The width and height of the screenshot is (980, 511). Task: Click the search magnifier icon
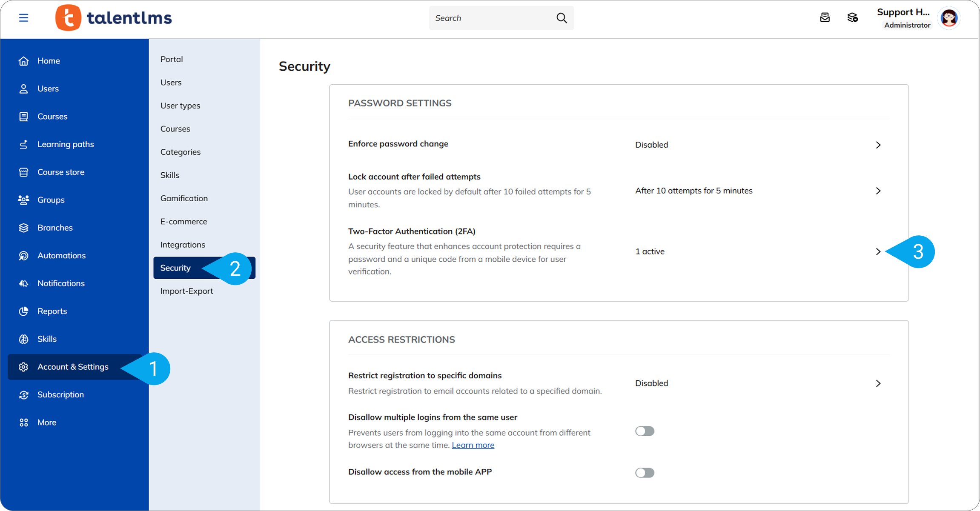(562, 18)
